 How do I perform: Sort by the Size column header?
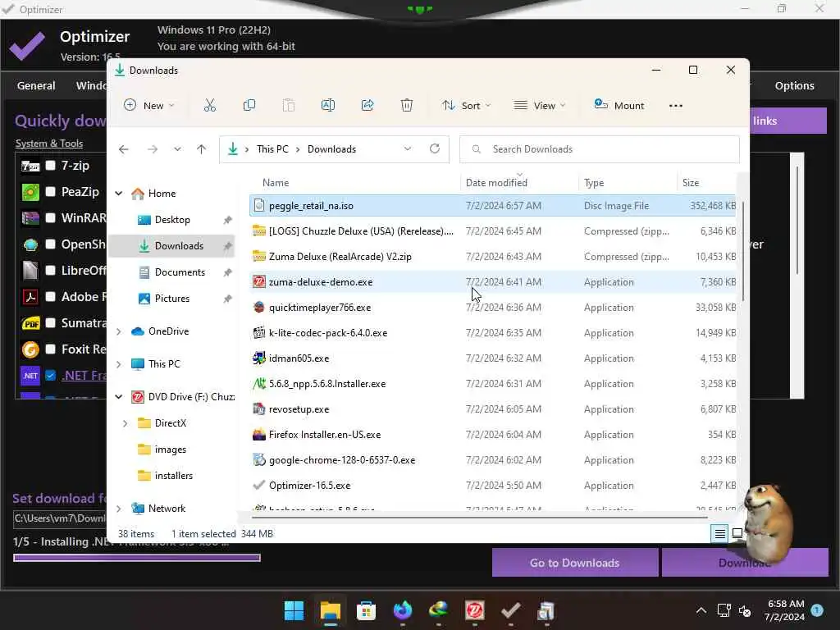click(x=691, y=183)
